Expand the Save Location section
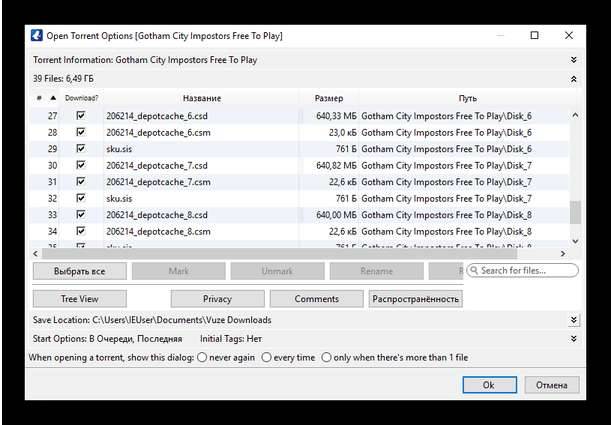 pyautogui.click(x=573, y=320)
